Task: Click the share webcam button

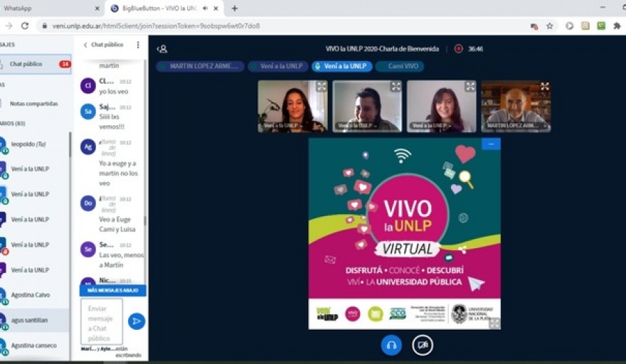Action: (423, 346)
